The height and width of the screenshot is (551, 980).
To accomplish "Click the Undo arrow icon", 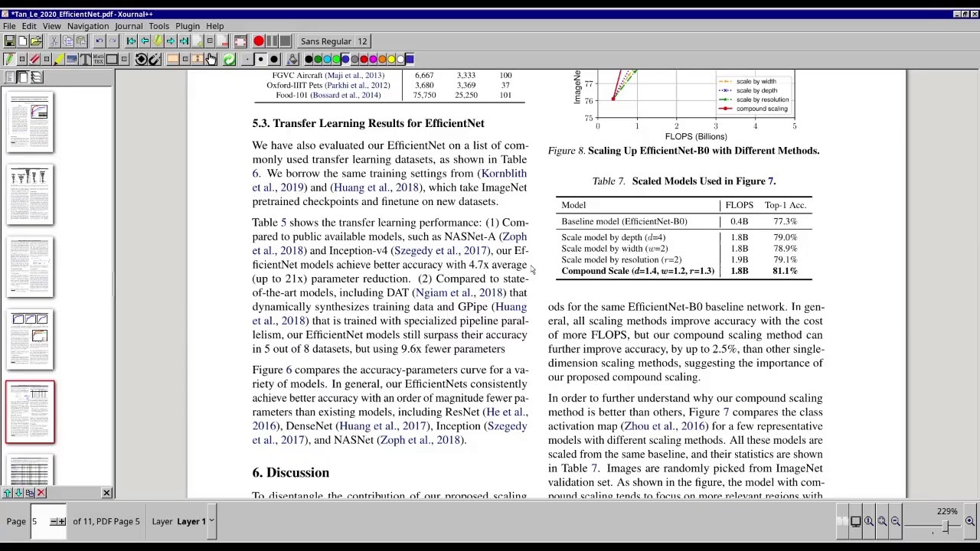I will click(100, 41).
